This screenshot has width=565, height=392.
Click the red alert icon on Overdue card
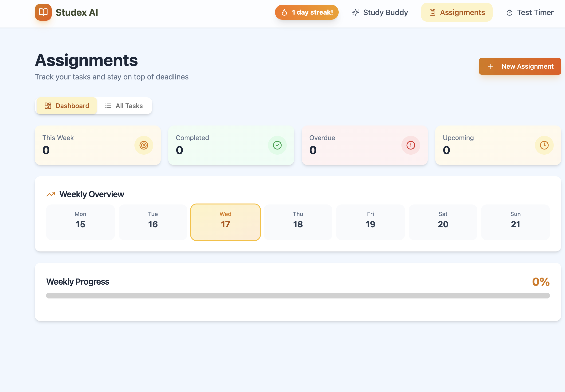[x=411, y=145]
